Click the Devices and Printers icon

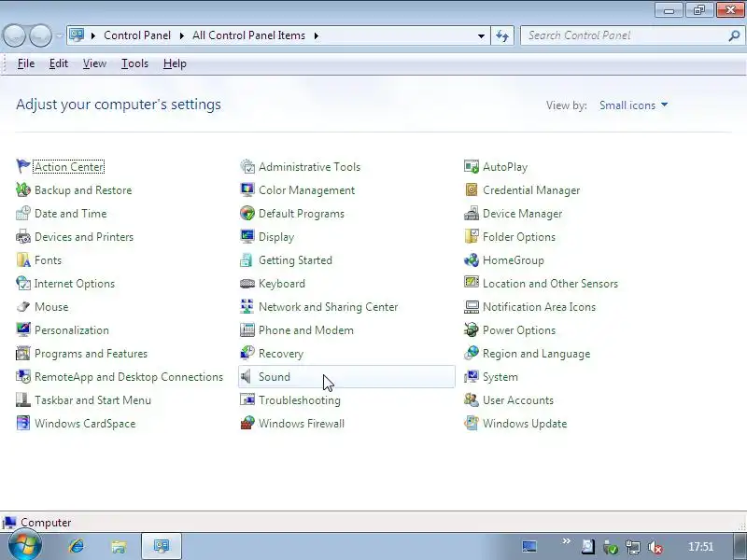pos(22,237)
